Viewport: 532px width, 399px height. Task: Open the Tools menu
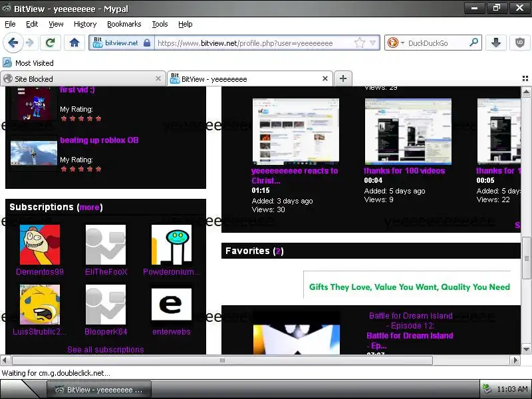pyautogui.click(x=160, y=24)
